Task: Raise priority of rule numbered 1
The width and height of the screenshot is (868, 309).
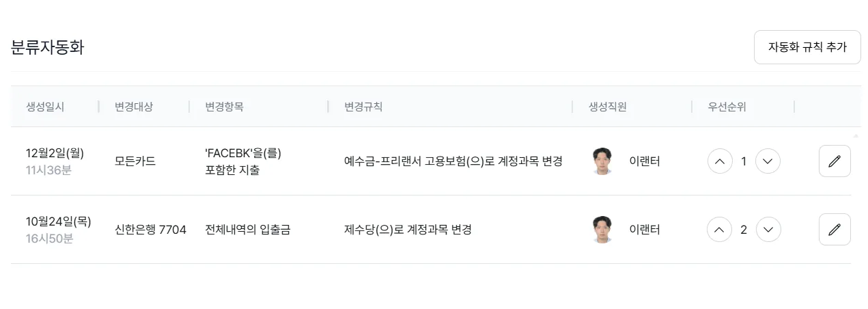Action: 719,161
